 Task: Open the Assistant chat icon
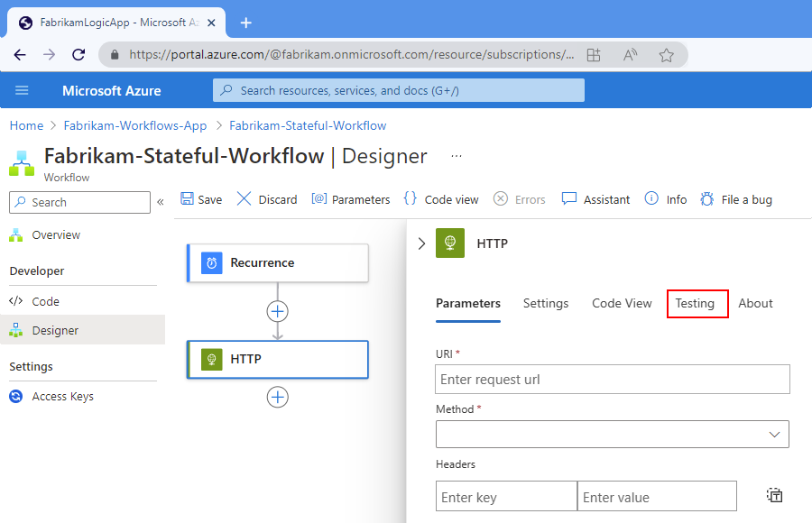tap(569, 199)
